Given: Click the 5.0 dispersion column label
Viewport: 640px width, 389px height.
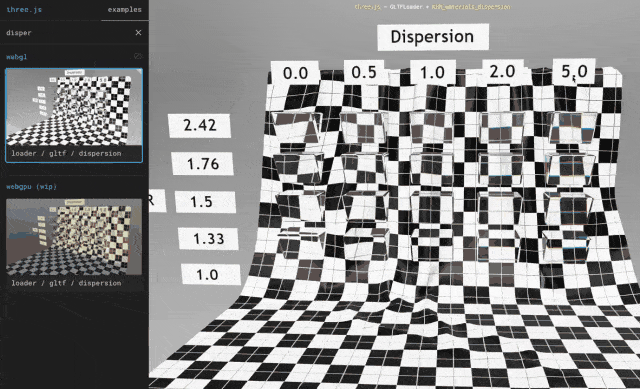Looking at the screenshot, I should pyautogui.click(x=574, y=71).
